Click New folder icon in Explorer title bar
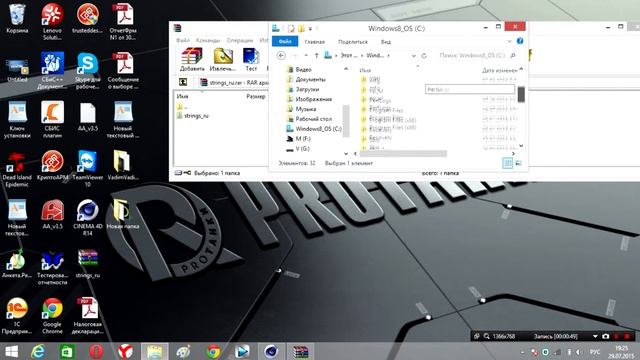Image resolution: width=640 pixels, height=360 pixels. tap(301, 29)
